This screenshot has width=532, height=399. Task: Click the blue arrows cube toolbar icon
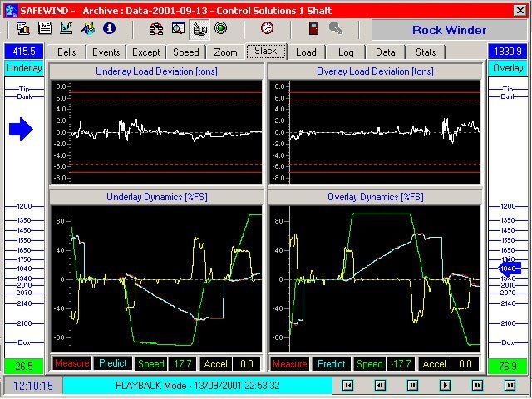(88, 28)
